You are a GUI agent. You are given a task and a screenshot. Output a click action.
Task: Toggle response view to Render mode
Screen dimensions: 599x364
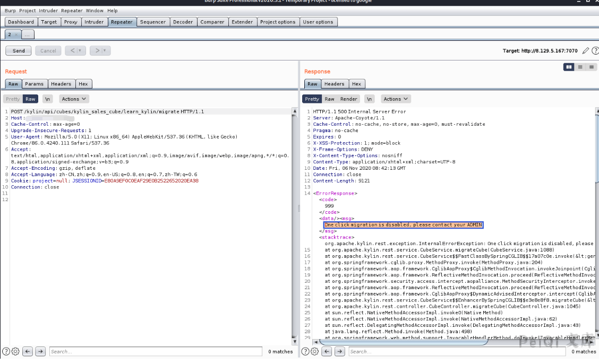(x=348, y=99)
